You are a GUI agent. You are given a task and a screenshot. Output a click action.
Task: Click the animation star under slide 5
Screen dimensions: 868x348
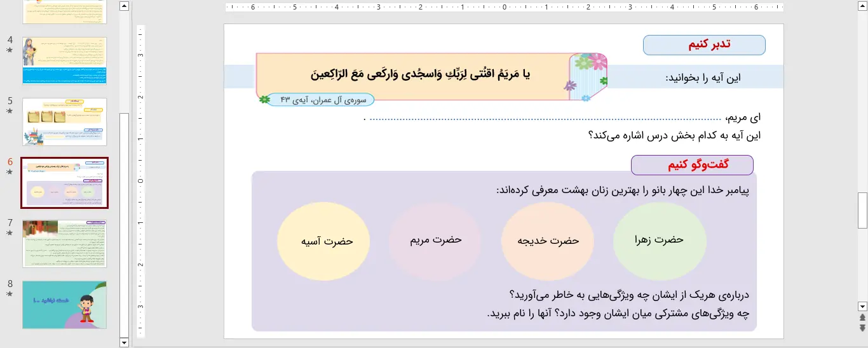point(10,111)
